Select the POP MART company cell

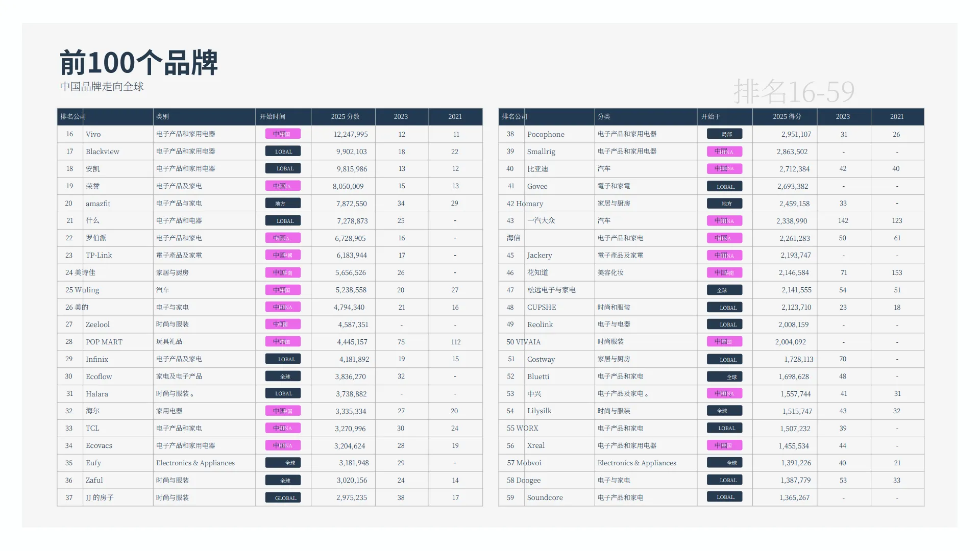(x=104, y=342)
